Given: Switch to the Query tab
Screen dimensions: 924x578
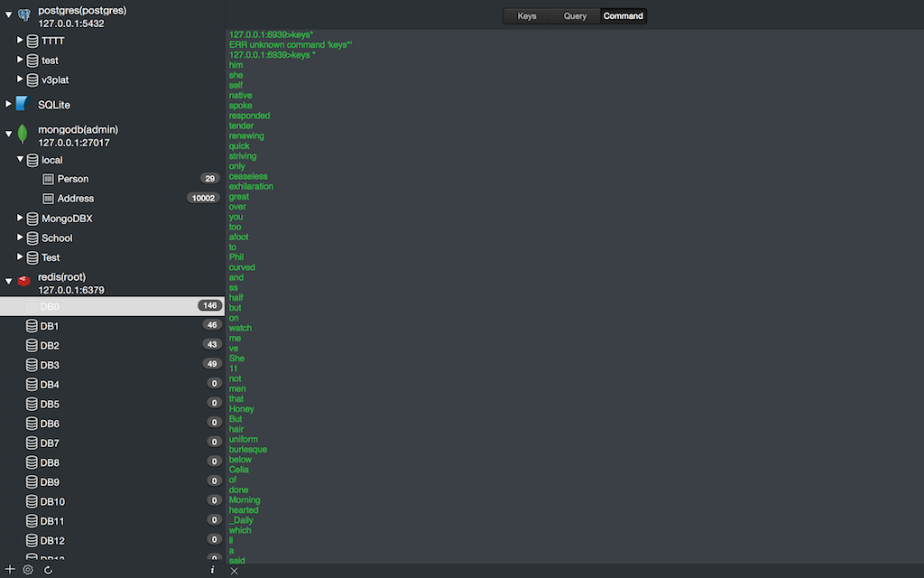Looking at the screenshot, I should [575, 16].
